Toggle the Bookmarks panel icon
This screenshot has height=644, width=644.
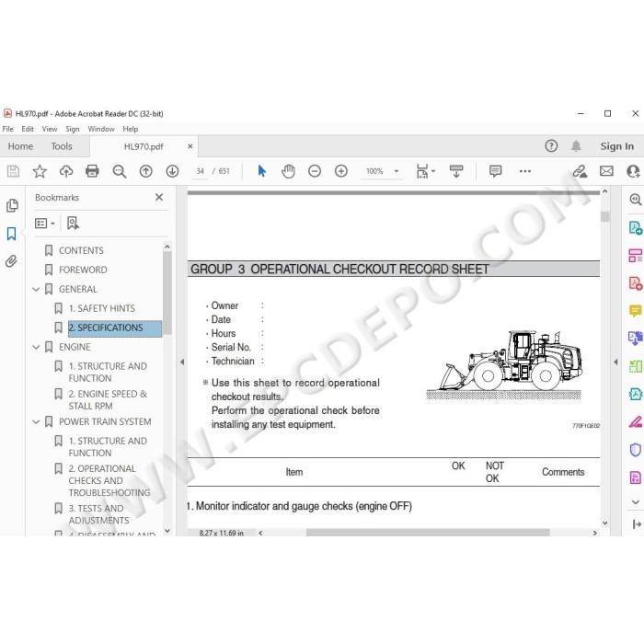11,234
